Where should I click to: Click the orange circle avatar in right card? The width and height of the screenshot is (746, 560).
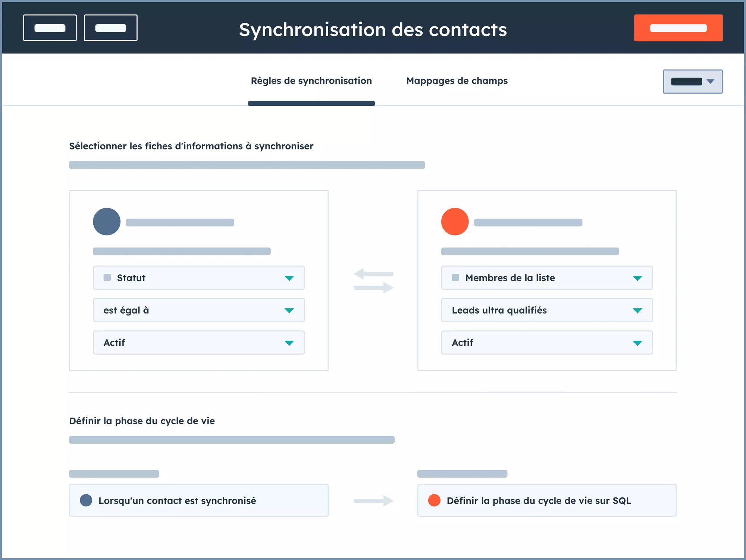click(455, 221)
